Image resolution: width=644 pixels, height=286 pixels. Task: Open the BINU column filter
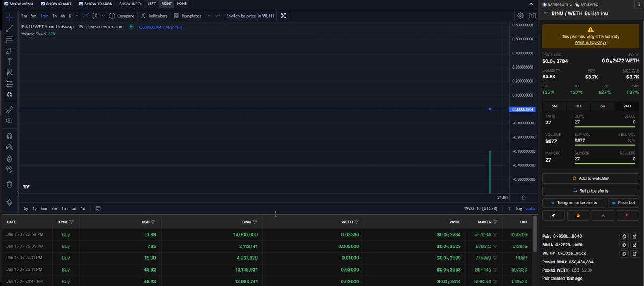(255, 222)
